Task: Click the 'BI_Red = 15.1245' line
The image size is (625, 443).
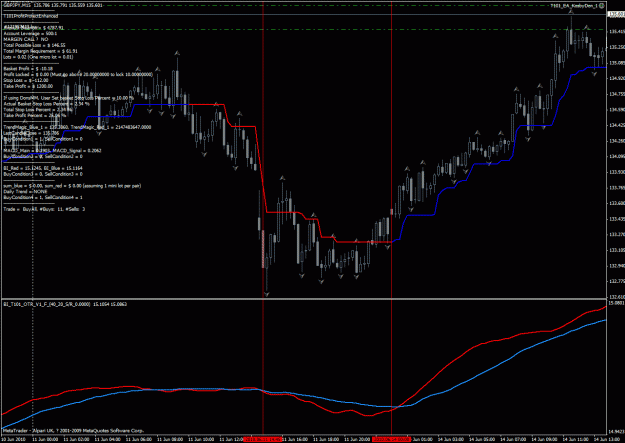Action: (43, 168)
